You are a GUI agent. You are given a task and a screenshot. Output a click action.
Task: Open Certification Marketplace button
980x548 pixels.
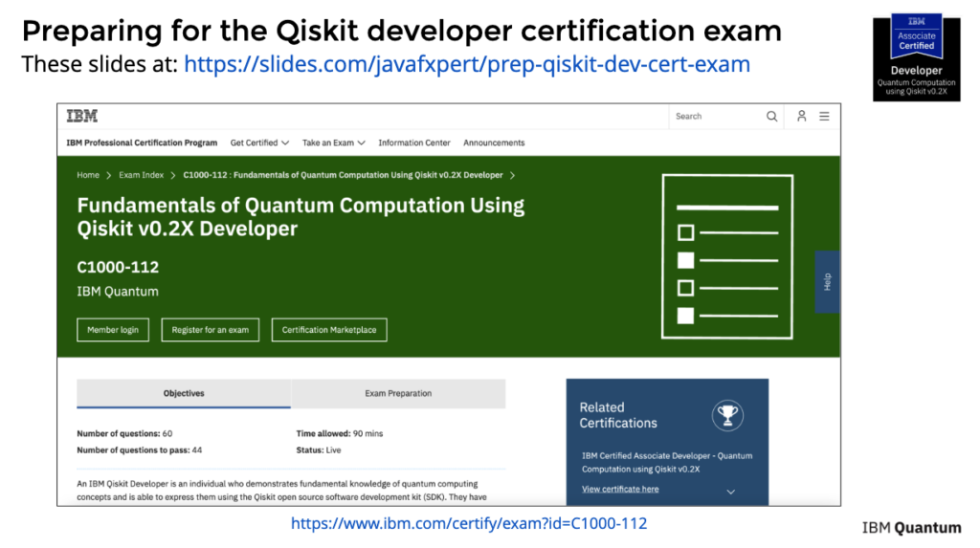(329, 330)
